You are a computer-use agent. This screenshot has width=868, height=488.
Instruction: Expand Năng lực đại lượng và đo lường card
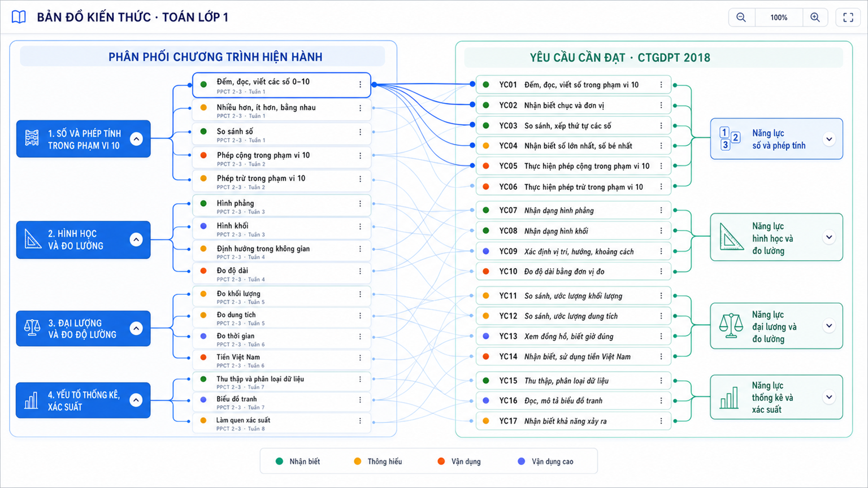(x=829, y=326)
